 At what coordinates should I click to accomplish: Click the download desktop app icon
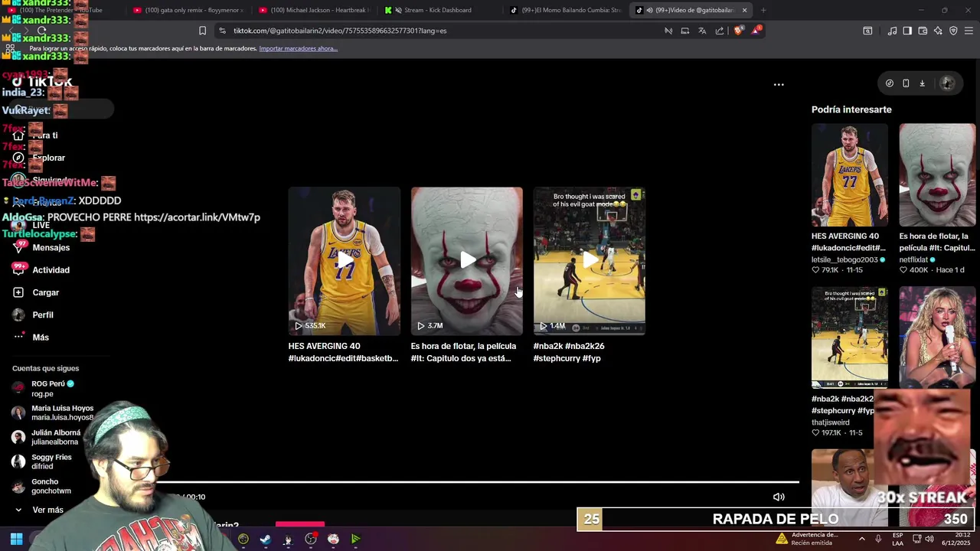[x=922, y=83]
